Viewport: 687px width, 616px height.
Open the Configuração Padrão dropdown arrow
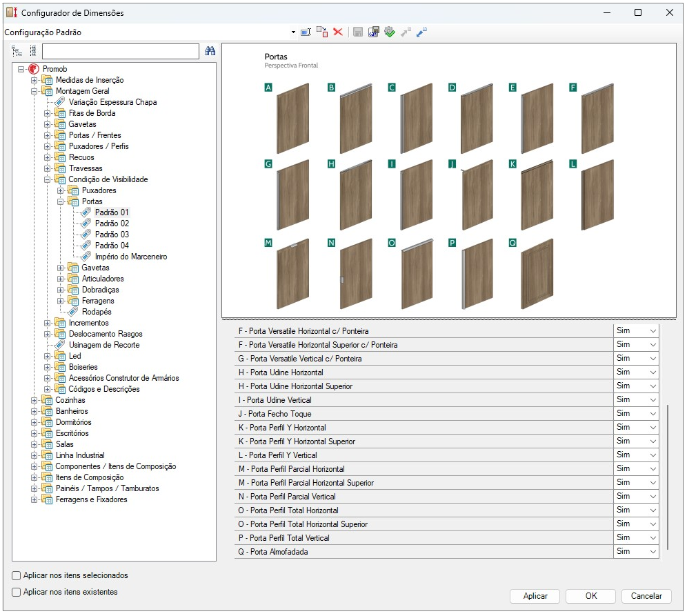293,32
